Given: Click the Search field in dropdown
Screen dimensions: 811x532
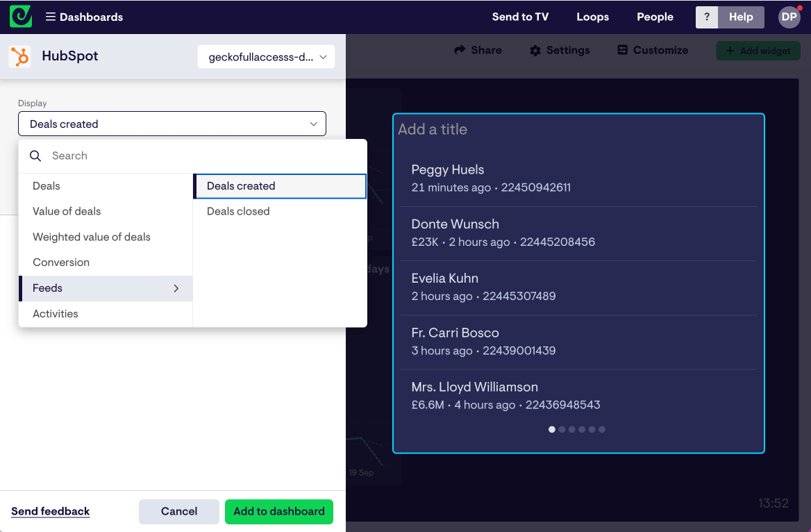Looking at the screenshot, I should click(193, 156).
